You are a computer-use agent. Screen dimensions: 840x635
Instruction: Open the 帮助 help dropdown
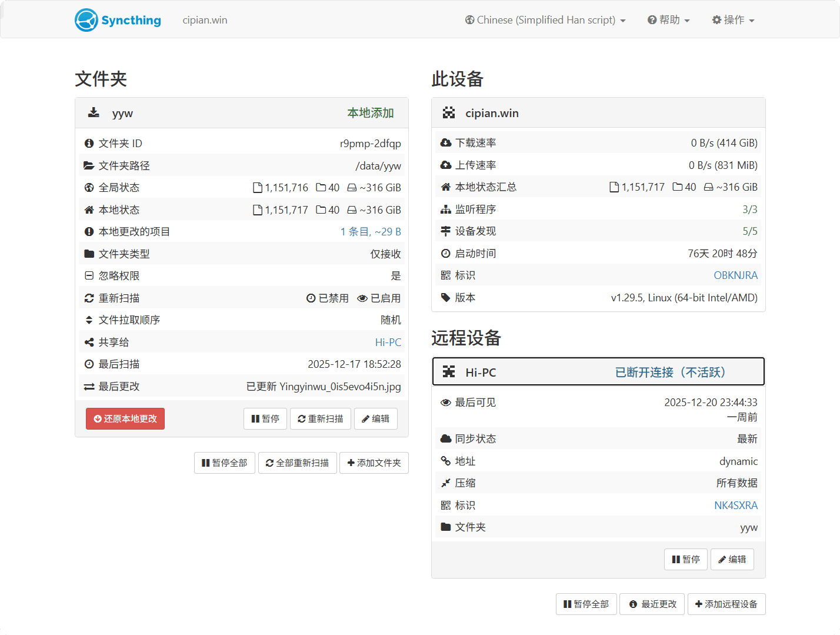[x=669, y=20]
